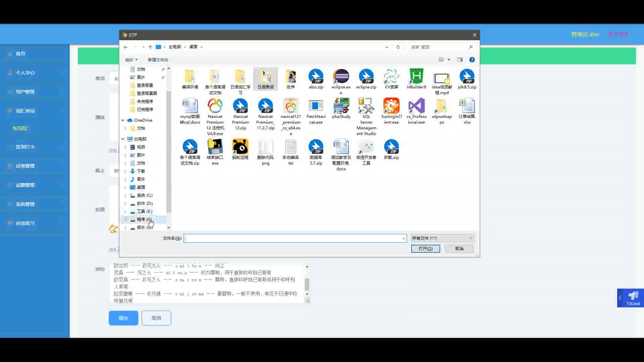Click the refresh icon in address bar
This screenshot has width=644, height=362.
(x=398, y=47)
